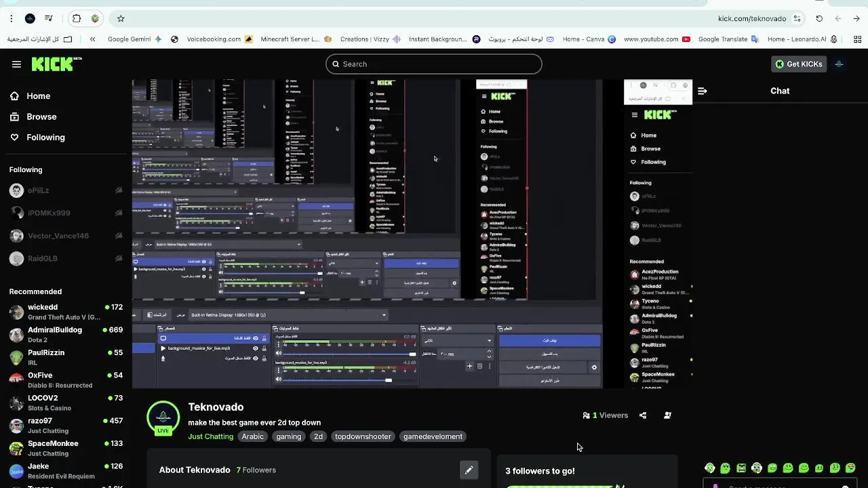868x488 pixels.
Task: Click the transition duration ms stepper
Action: click(x=489, y=353)
